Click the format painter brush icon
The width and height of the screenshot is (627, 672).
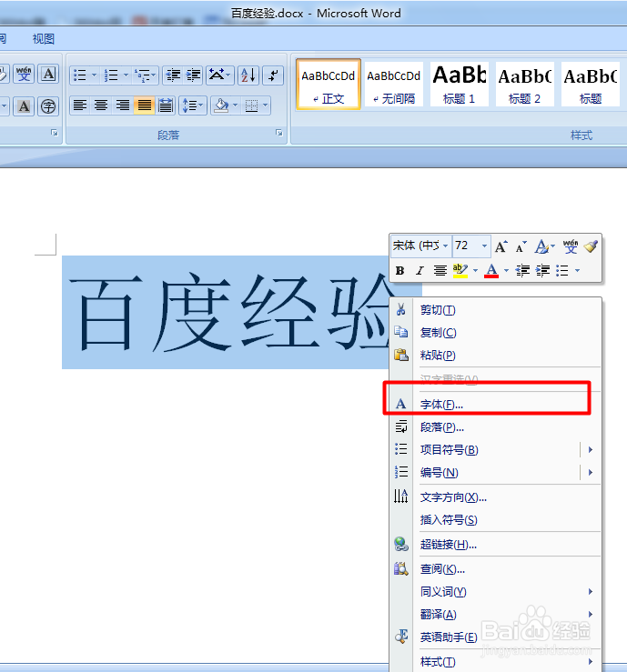point(591,246)
